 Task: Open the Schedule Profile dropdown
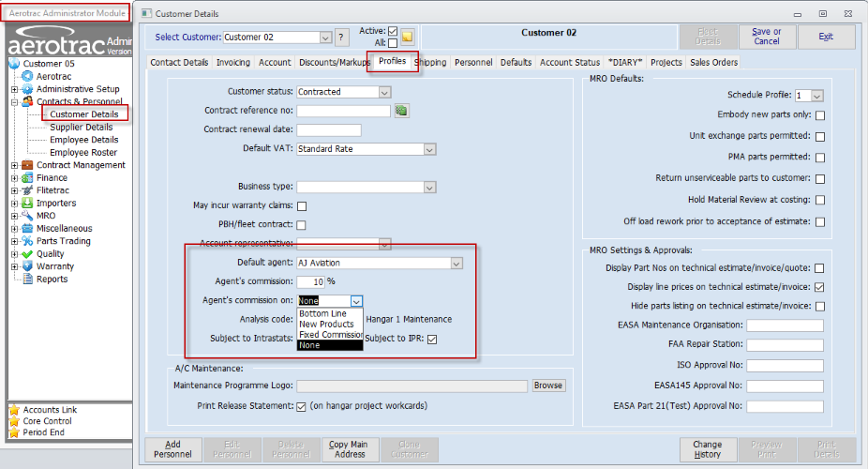point(817,96)
